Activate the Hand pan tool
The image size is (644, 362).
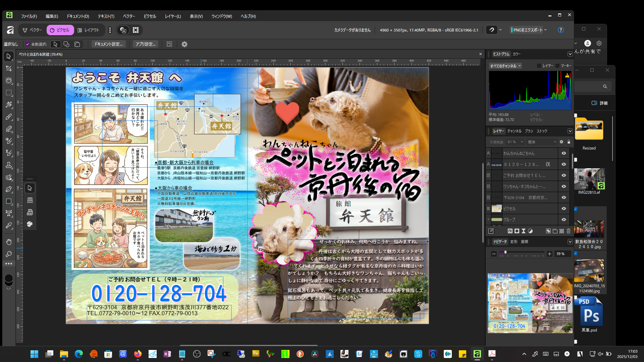[9, 242]
